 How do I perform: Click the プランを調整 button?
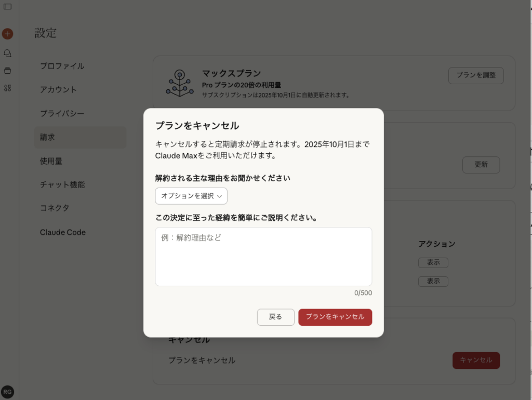pos(475,75)
